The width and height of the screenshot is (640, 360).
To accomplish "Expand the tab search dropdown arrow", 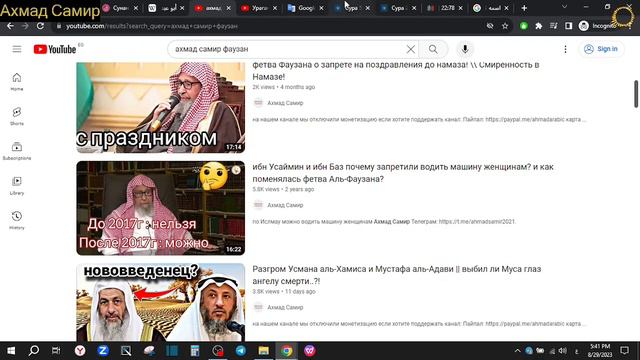I will coord(564,7).
